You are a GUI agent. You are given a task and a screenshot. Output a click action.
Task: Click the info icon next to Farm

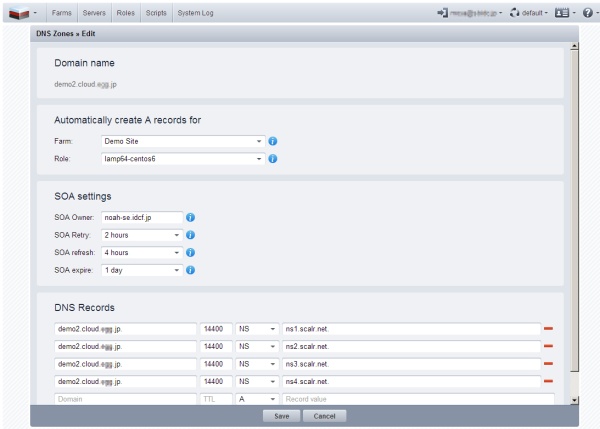272,141
